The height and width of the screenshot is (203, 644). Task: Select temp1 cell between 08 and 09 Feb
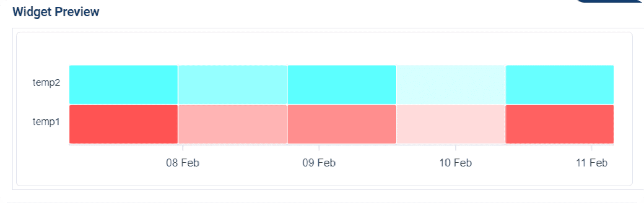point(232,124)
